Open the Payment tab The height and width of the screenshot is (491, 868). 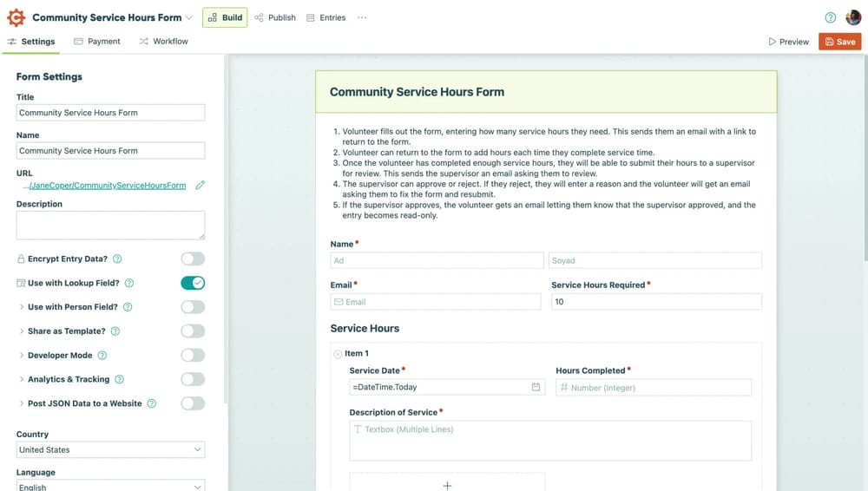(x=97, y=42)
